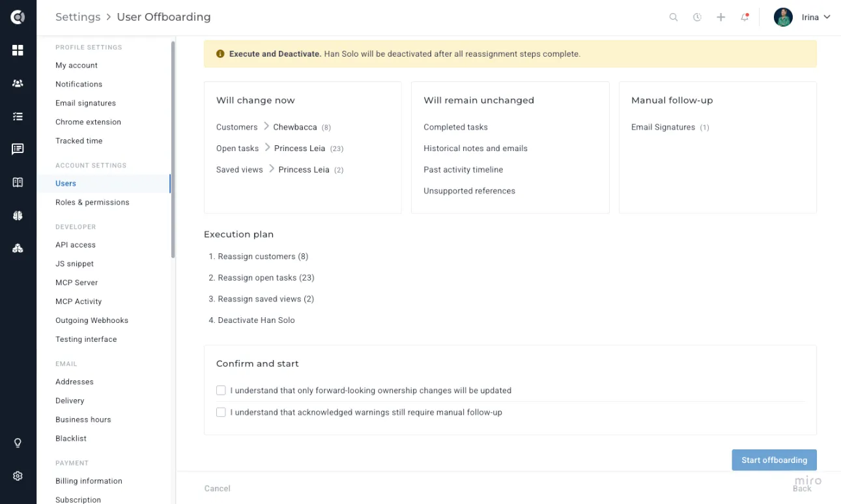This screenshot has width=841, height=504.
Task: Open MCP Activity page
Action: [78, 301]
